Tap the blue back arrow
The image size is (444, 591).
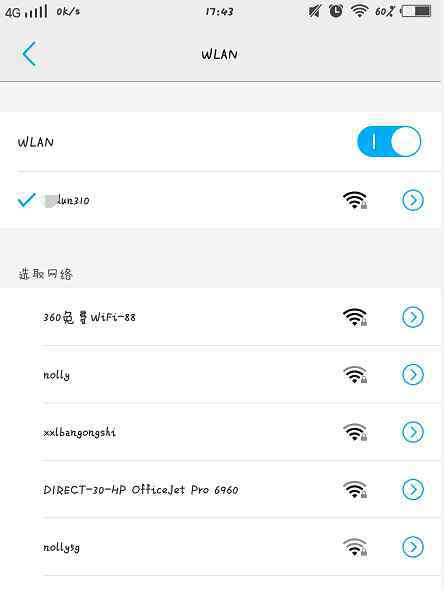(x=29, y=54)
